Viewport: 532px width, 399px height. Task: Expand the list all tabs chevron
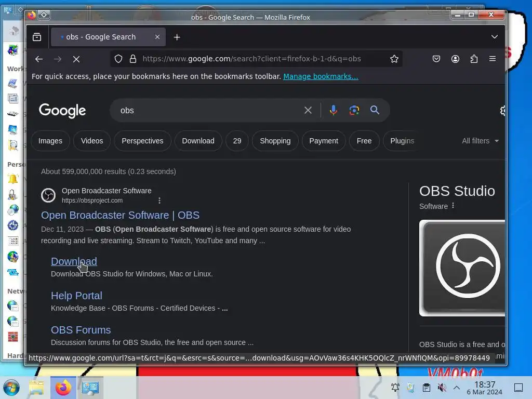(x=495, y=37)
